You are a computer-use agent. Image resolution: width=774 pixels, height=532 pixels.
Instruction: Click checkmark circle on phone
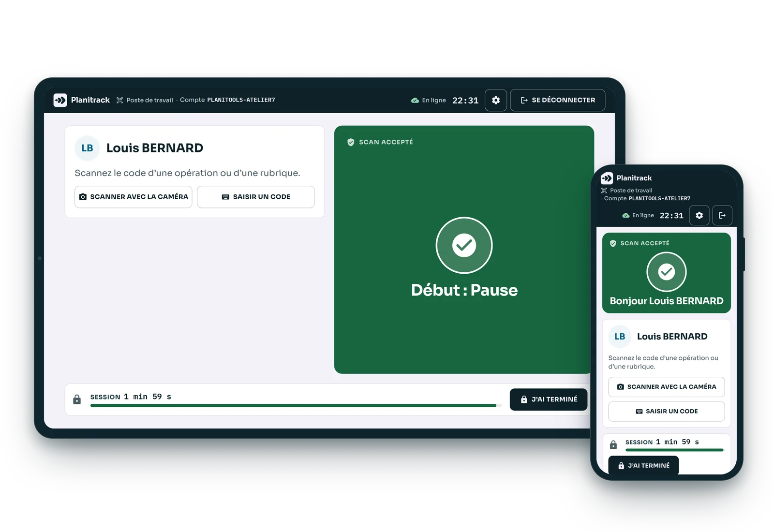[667, 272]
